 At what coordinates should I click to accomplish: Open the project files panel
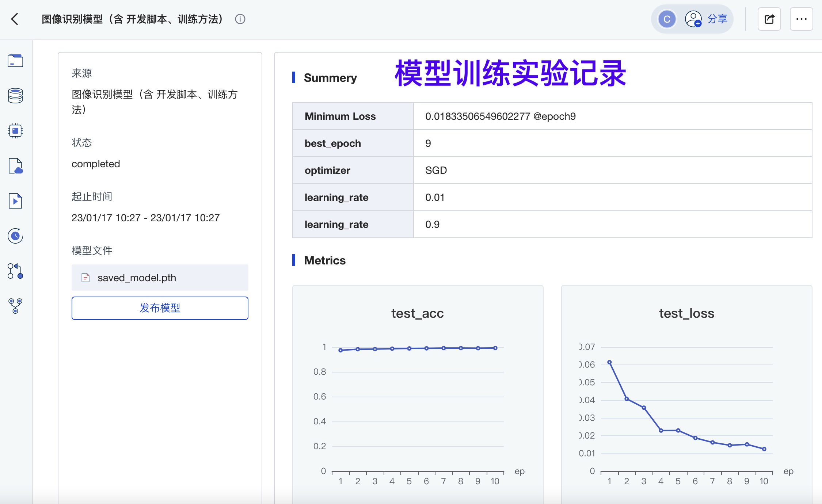tap(15, 61)
